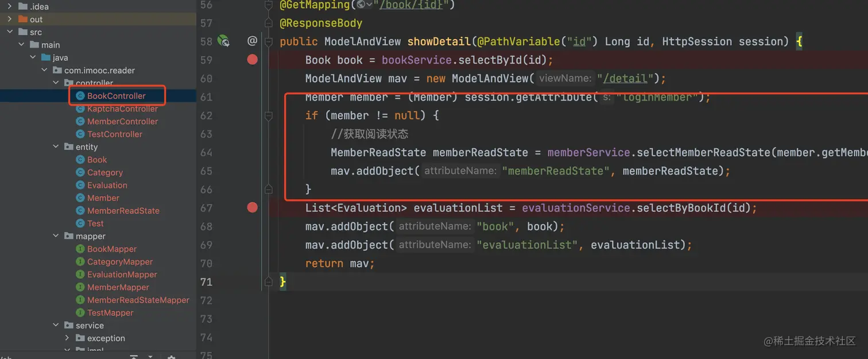Click the fold end marker on line 66
Screen dimensions: 868x359
point(268,189)
